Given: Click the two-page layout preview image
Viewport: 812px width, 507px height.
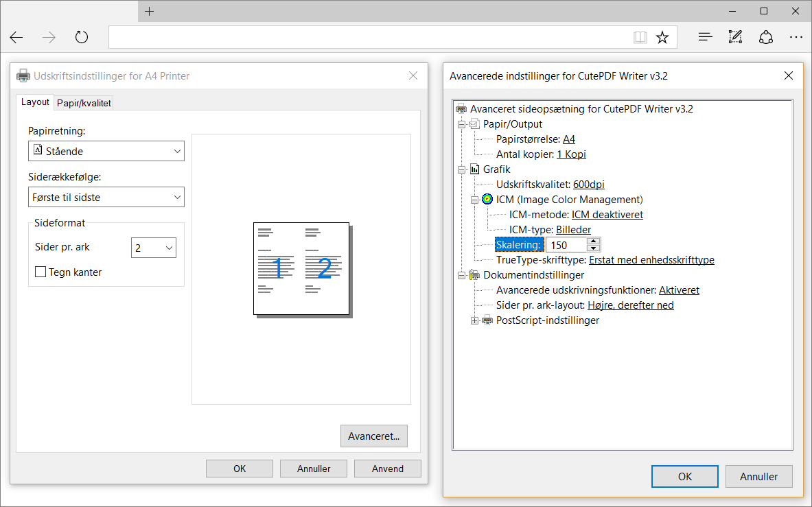Looking at the screenshot, I should click(x=303, y=270).
